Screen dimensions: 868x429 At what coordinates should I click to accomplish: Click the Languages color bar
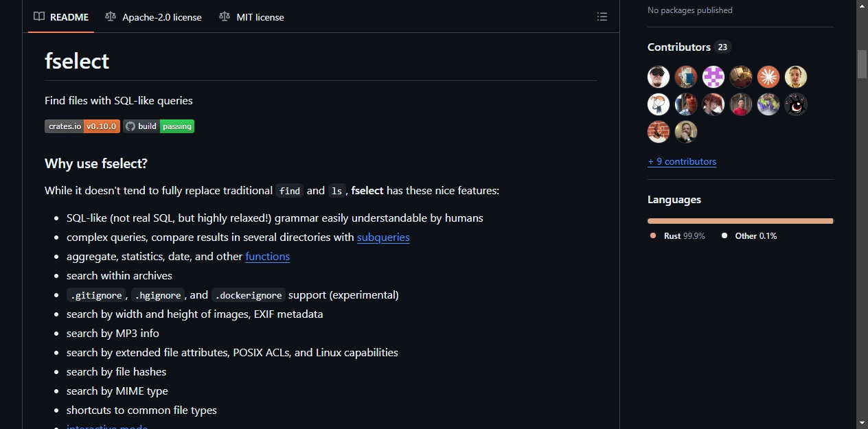pos(740,221)
